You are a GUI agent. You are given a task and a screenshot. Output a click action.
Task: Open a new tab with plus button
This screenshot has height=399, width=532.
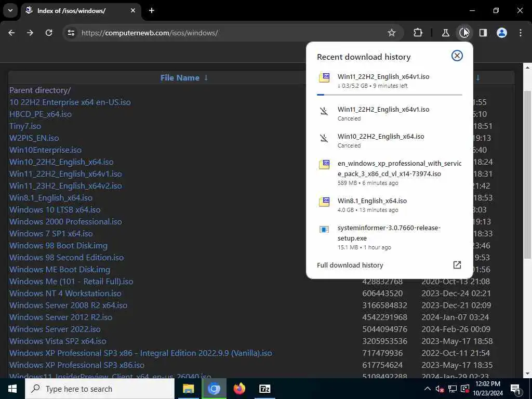pyautogui.click(x=152, y=10)
